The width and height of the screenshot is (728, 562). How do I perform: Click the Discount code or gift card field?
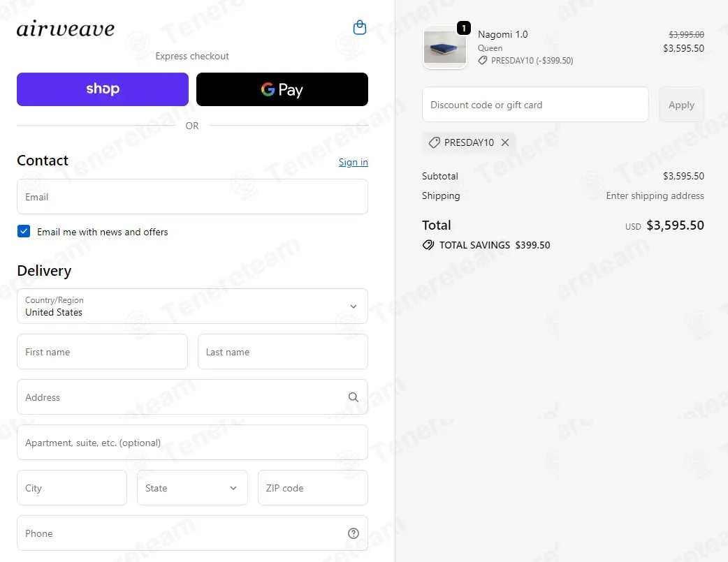[x=535, y=105]
